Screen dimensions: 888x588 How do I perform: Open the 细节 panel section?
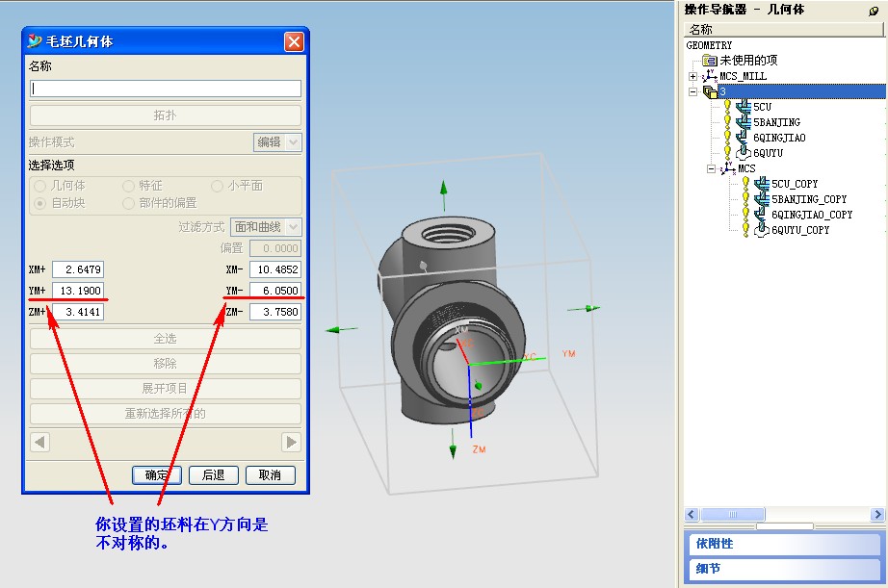click(x=783, y=568)
